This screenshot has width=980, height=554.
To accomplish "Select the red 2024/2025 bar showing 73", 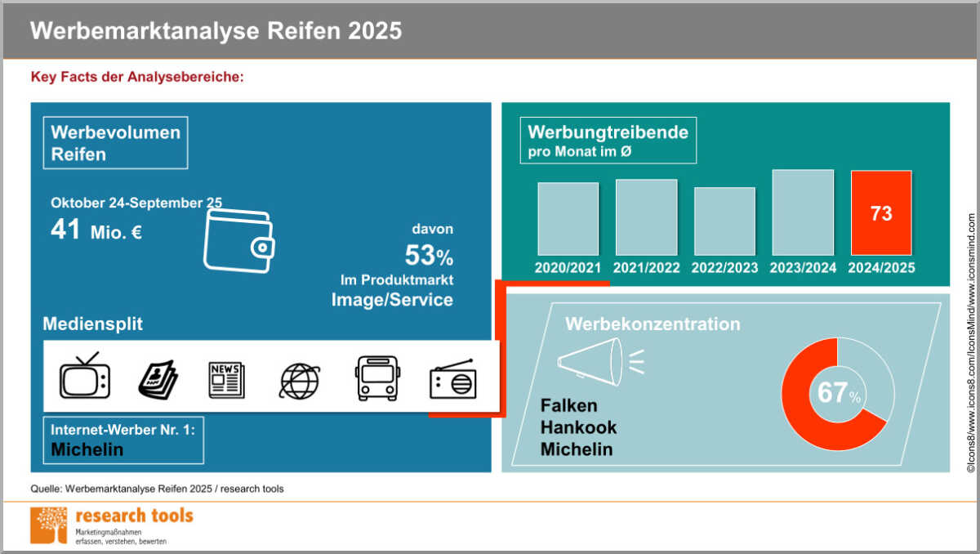I will coord(880,213).
